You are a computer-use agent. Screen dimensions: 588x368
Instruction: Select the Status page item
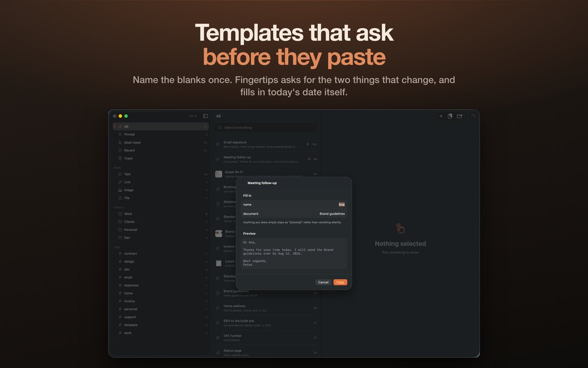[266, 352]
